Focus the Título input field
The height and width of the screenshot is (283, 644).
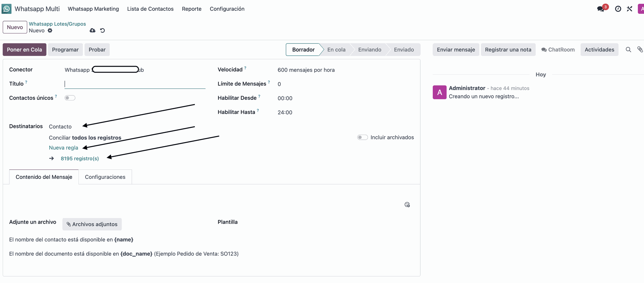(135, 84)
